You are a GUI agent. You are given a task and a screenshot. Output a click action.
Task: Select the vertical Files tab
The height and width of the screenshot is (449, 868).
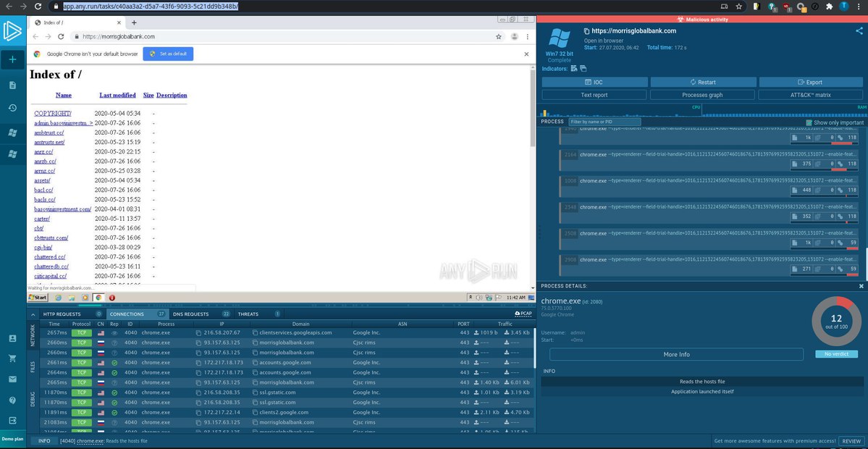pos(33,366)
